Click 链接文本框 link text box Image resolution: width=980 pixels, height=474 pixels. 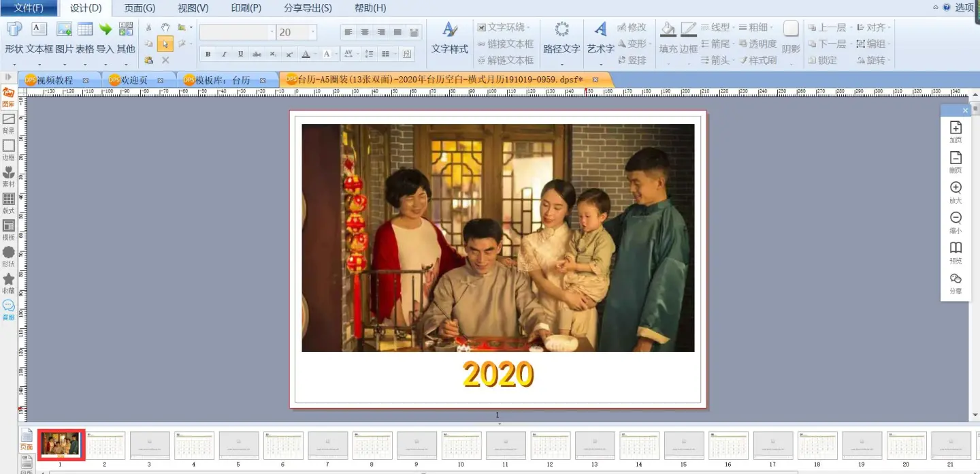click(506, 44)
